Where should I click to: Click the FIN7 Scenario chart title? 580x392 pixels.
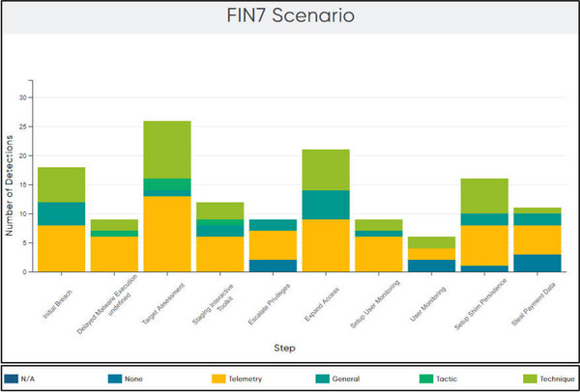point(290,16)
